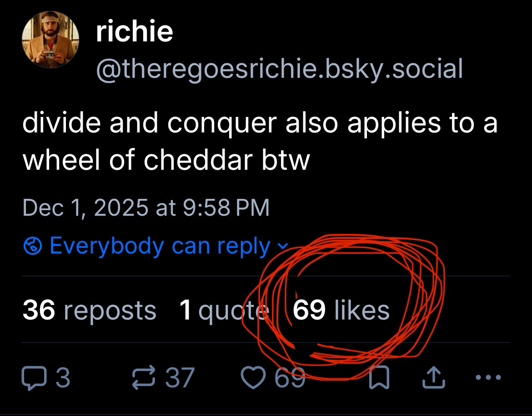Show who gave the 69 likes
This screenshot has height=416, width=532.
point(341,310)
